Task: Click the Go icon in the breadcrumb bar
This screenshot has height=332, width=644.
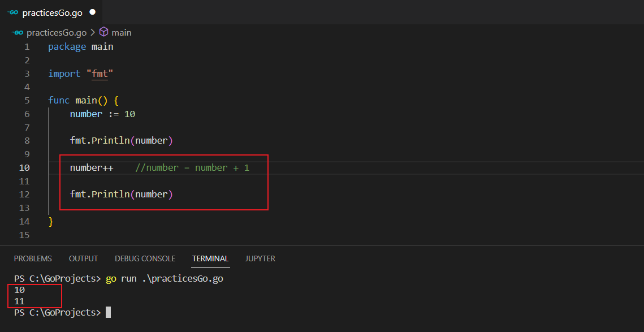Action: click(18, 33)
